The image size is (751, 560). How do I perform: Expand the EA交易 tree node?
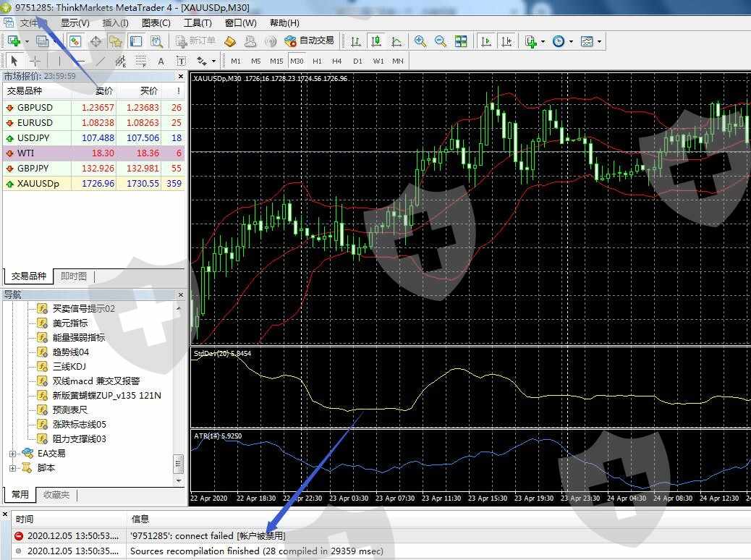[x=12, y=454]
